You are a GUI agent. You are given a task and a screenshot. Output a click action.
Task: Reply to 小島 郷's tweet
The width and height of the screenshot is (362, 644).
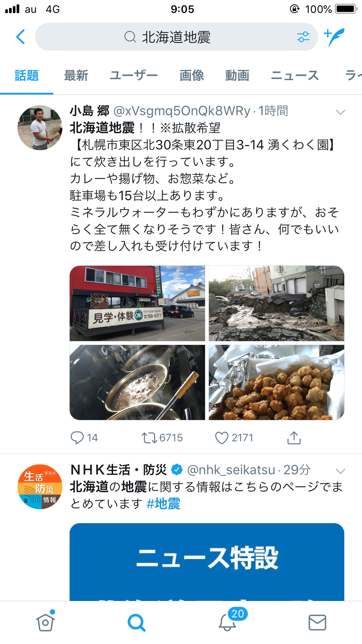(x=77, y=438)
